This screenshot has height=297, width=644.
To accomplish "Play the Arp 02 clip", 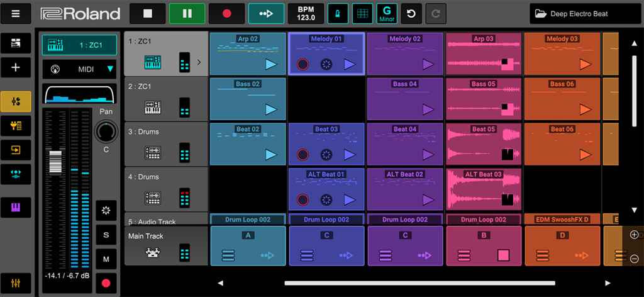I will point(271,64).
